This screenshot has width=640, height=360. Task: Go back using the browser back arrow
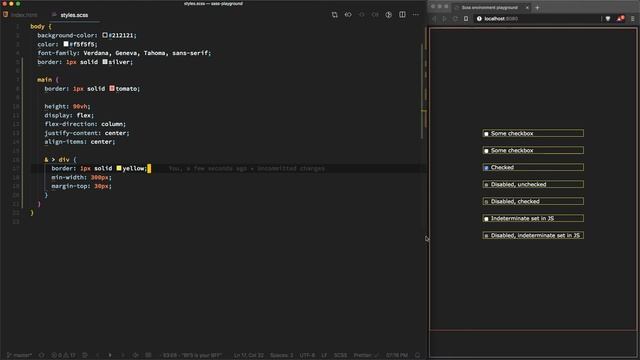(x=434, y=19)
